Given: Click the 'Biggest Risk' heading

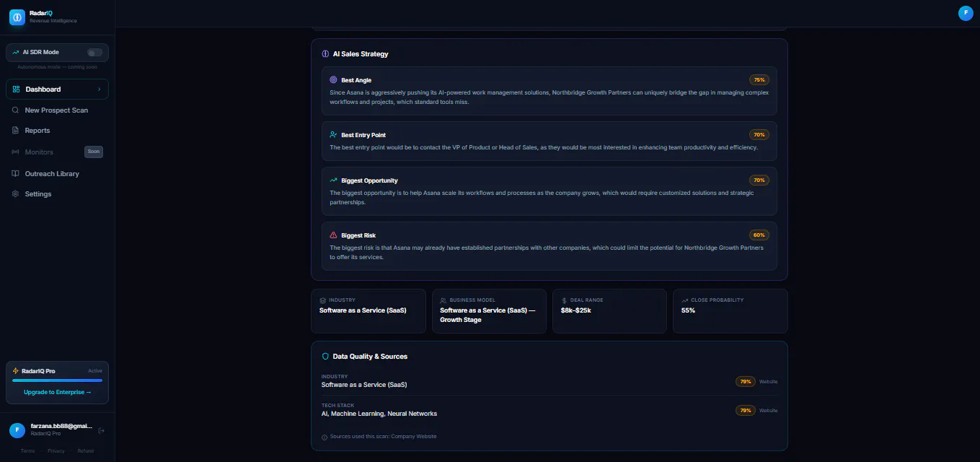Looking at the screenshot, I should point(358,235).
